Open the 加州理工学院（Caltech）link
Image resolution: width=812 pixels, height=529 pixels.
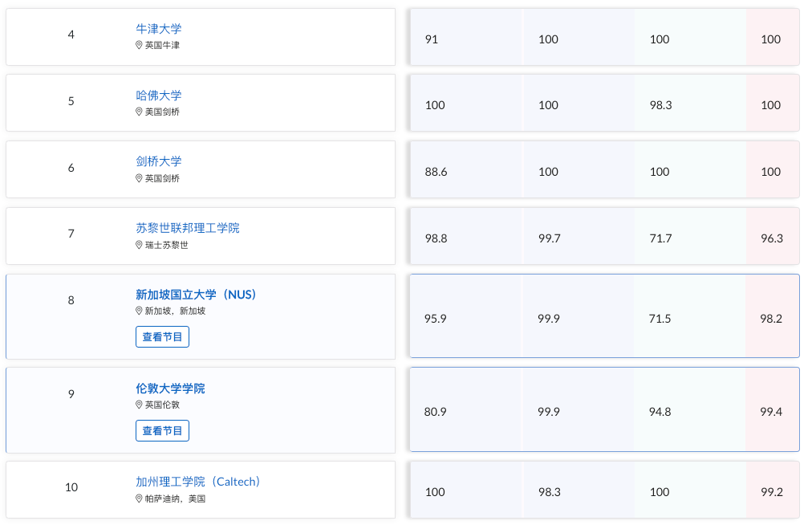(198, 482)
